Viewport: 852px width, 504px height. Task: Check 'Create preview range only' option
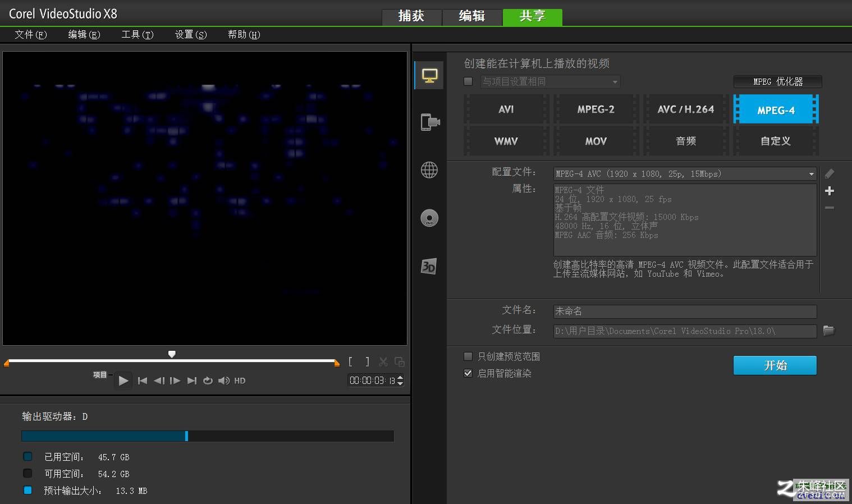(x=468, y=356)
